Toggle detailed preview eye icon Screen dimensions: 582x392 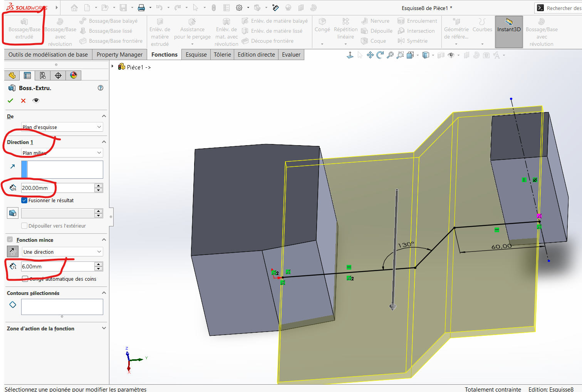(x=36, y=101)
